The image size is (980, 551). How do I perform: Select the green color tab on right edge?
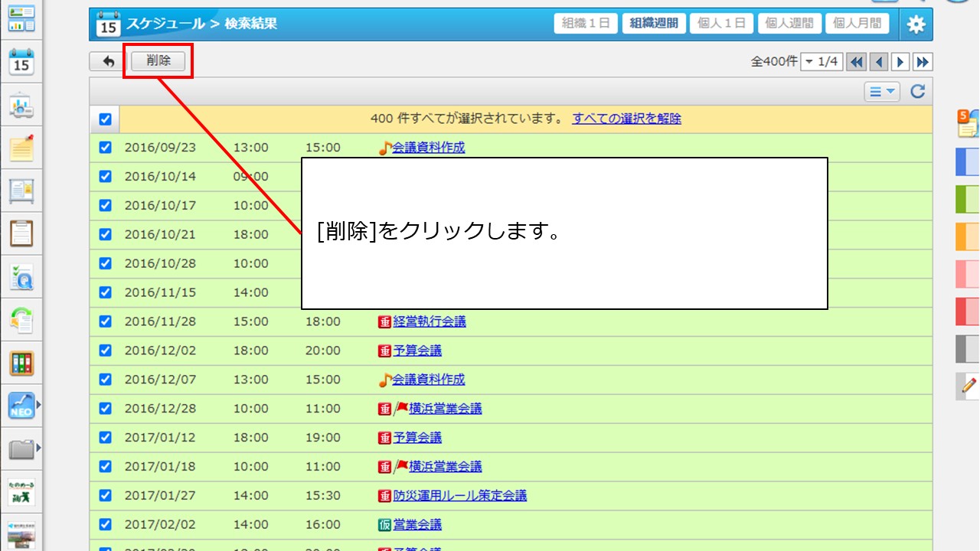pyautogui.click(x=968, y=200)
